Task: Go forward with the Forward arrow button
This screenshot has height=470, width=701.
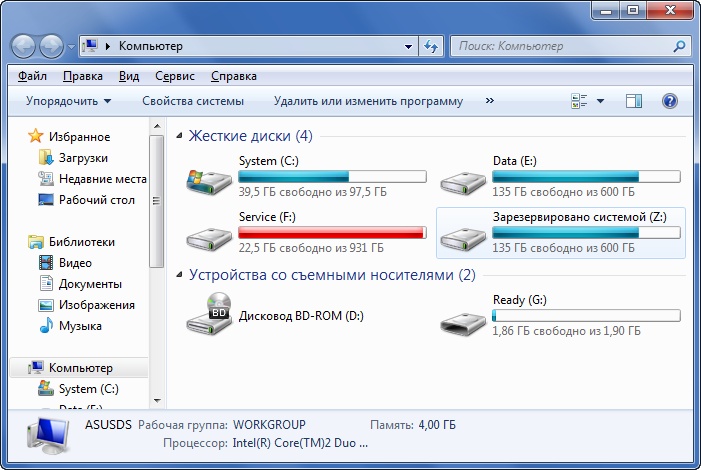Action: pos(52,46)
